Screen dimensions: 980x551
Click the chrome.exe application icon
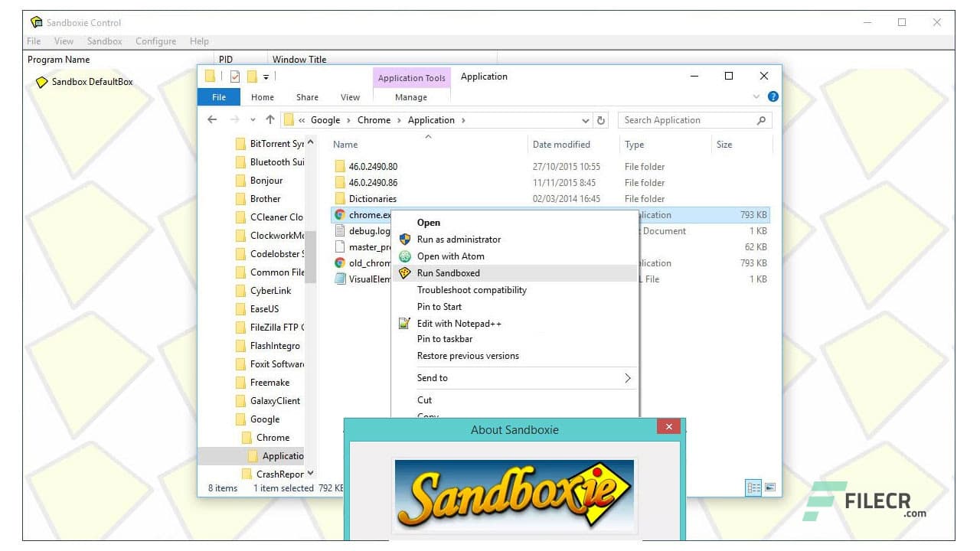point(339,214)
